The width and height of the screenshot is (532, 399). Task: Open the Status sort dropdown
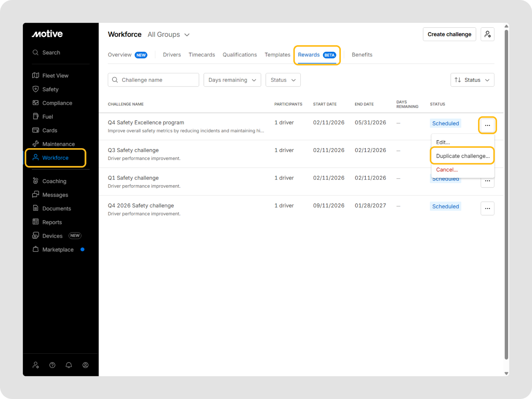[472, 80]
